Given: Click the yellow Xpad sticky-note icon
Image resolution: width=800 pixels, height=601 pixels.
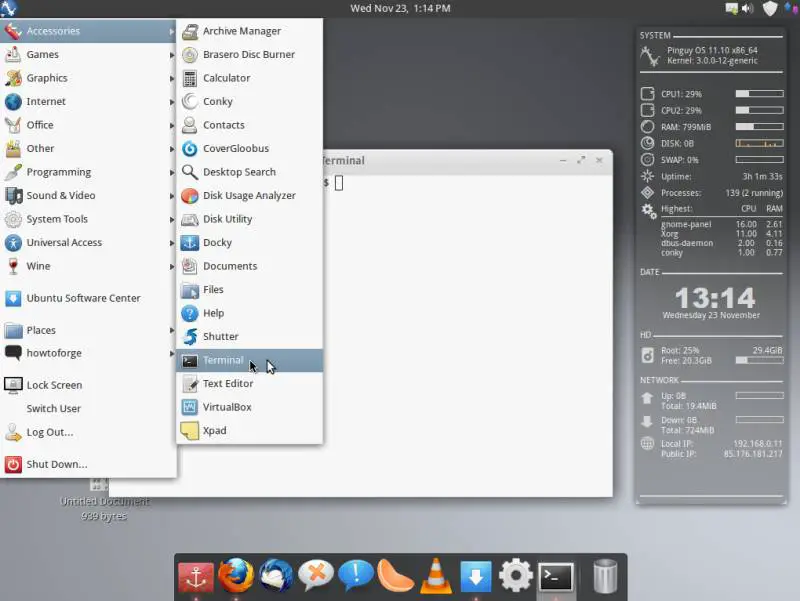Looking at the screenshot, I should (x=190, y=431).
